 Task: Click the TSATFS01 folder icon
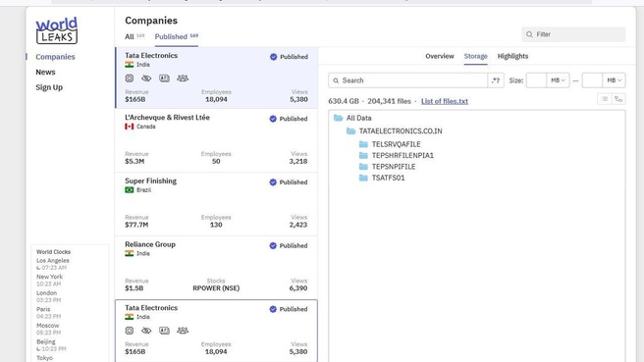(363, 178)
